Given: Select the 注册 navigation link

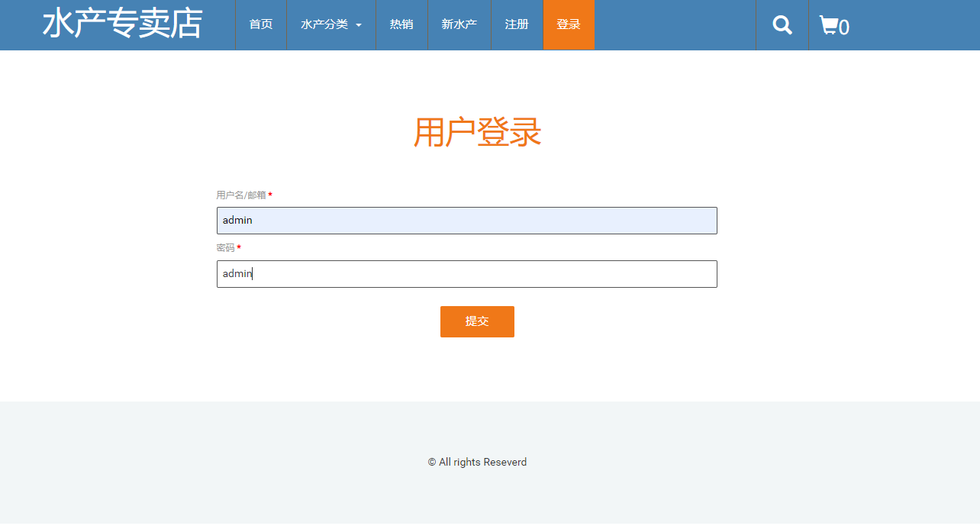Looking at the screenshot, I should click(x=517, y=24).
